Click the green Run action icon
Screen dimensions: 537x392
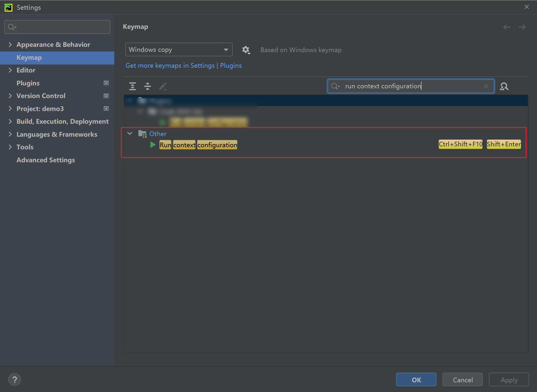(x=153, y=145)
